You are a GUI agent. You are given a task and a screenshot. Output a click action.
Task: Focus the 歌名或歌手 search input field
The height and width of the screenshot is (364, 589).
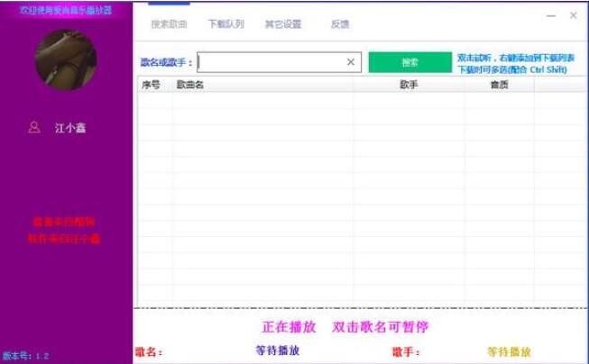click(271, 62)
